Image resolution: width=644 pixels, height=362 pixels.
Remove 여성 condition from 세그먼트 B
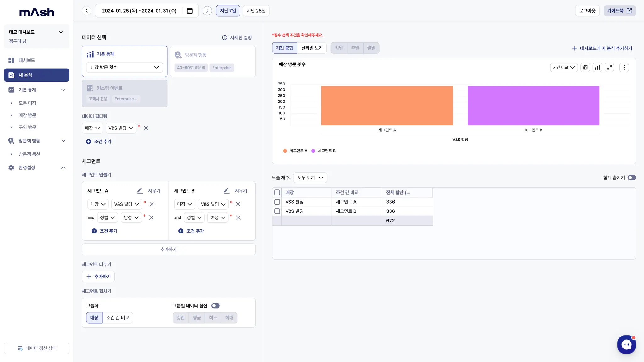click(x=238, y=217)
